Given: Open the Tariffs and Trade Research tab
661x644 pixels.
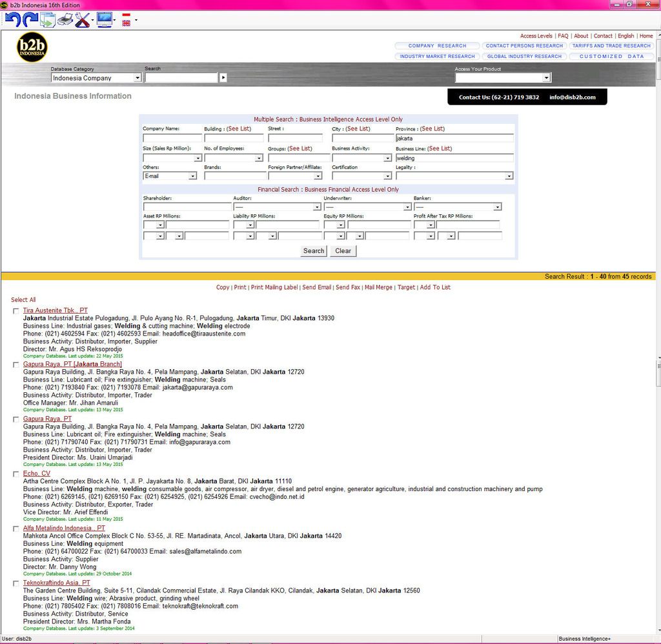Looking at the screenshot, I should tap(611, 46).
